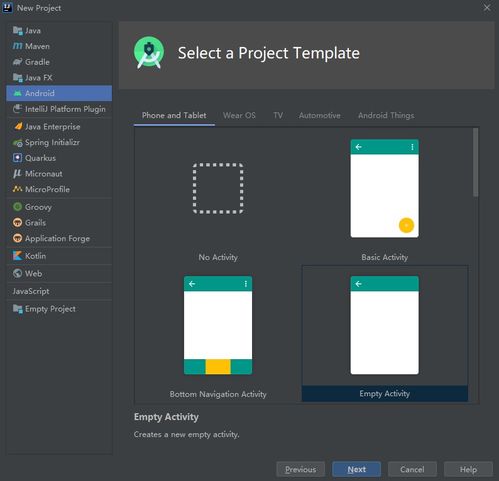Select the Maven project type icon
This screenshot has width=499, height=481.
(17, 46)
